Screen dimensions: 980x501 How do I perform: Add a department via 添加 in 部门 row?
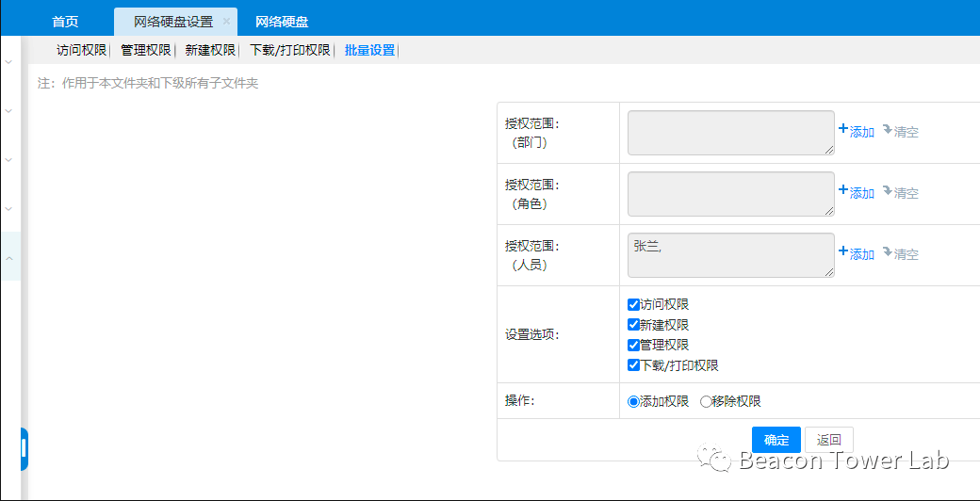point(857,131)
